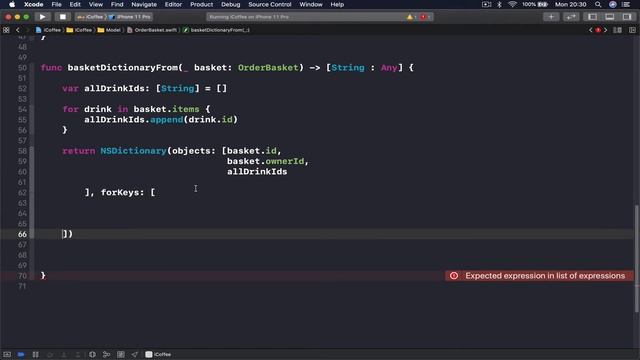Image resolution: width=640 pixels, height=360 pixels.
Task: Click the Wi-Fi status icon
Action: (512, 4)
